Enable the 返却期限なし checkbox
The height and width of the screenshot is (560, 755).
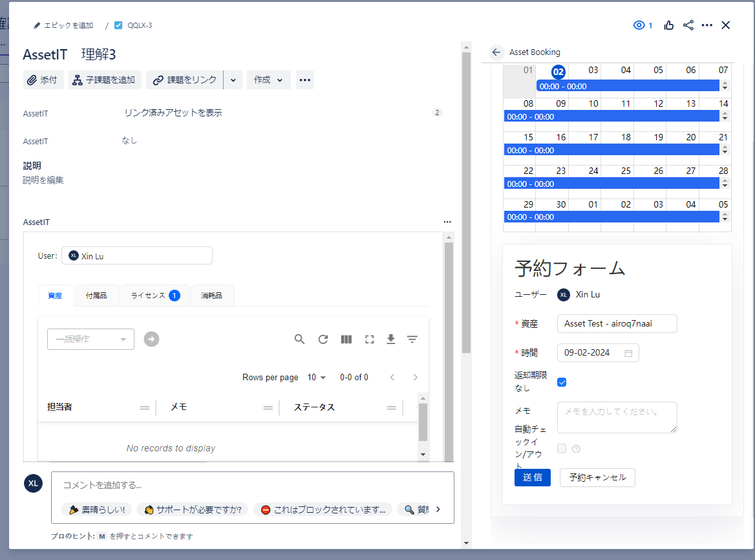click(x=562, y=382)
